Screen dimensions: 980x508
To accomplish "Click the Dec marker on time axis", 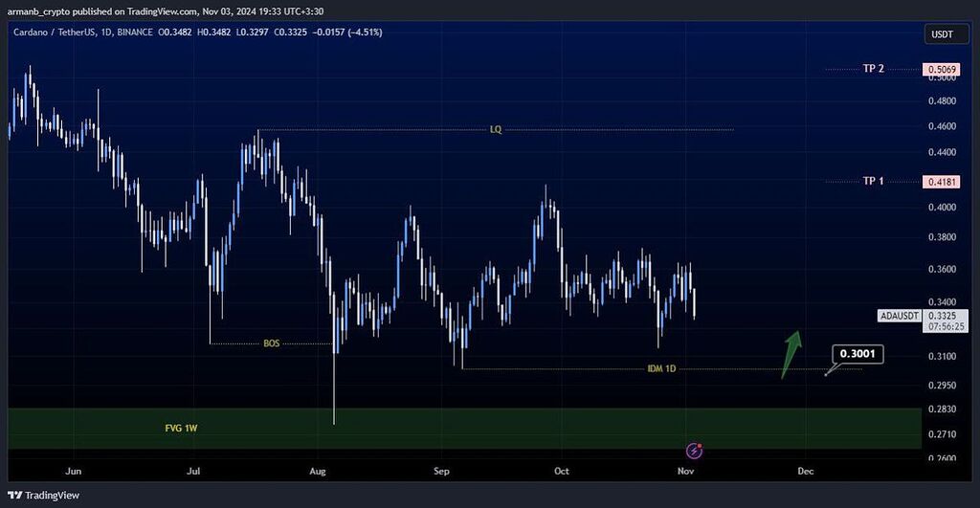I will click(x=805, y=471).
